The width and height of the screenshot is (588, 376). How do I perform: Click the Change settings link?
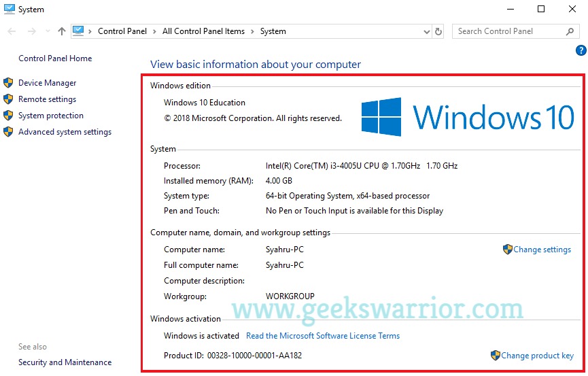point(542,250)
